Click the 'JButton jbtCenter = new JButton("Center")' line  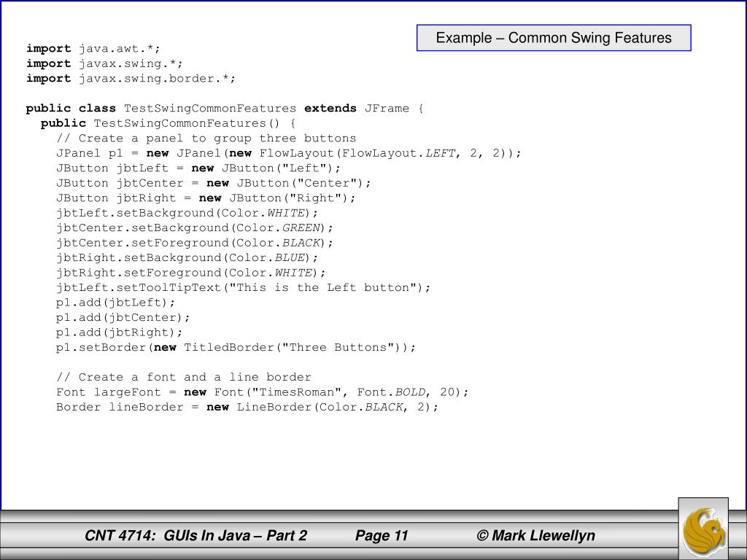pyautogui.click(x=214, y=183)
